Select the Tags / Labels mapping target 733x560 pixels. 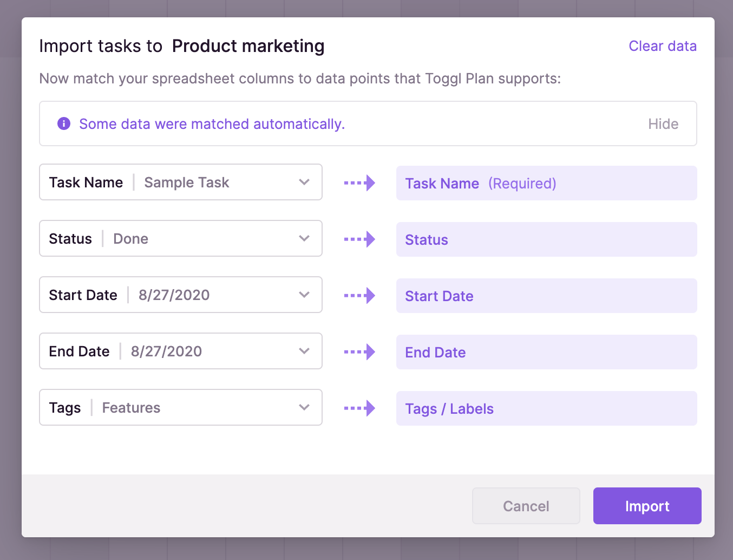(546, 408)
